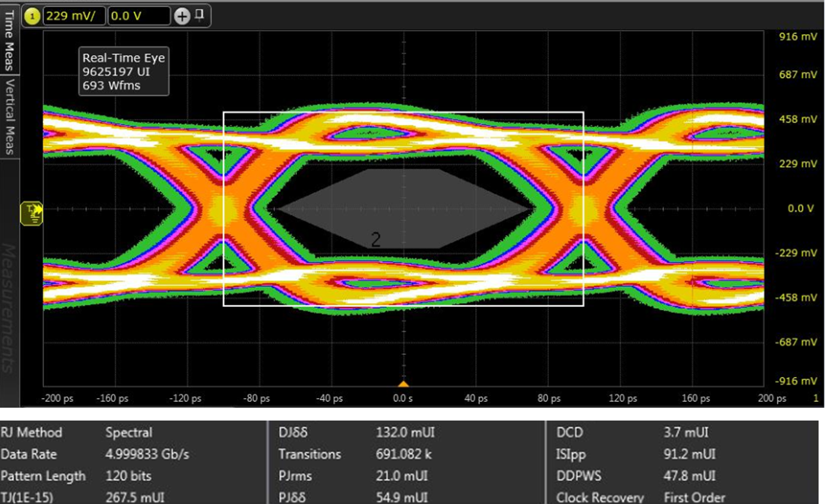Click the DJδδ 132.0 mUI value
825x504 pixels.
[x=404, y=433]
